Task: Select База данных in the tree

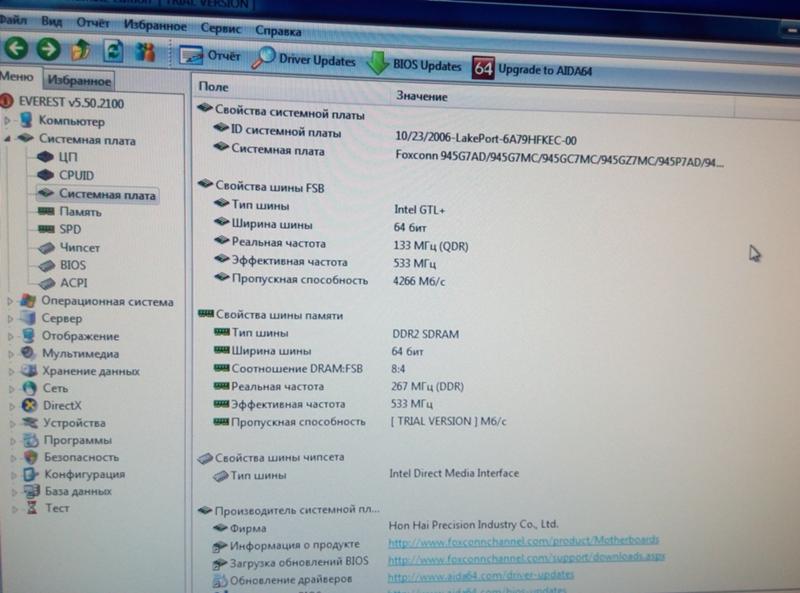Action: pyautogui.click(x=78, y=491)
